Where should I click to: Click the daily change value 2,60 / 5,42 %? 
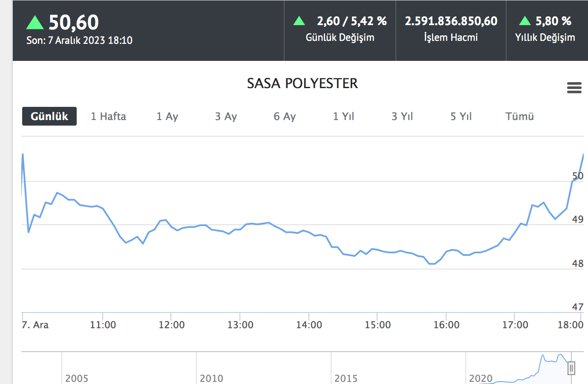[352, 21]
